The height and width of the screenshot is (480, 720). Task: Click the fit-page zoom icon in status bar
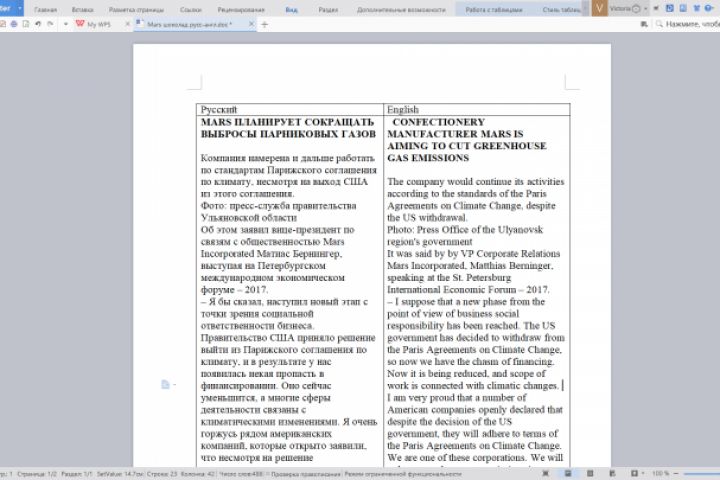click(x=635, y=473)
